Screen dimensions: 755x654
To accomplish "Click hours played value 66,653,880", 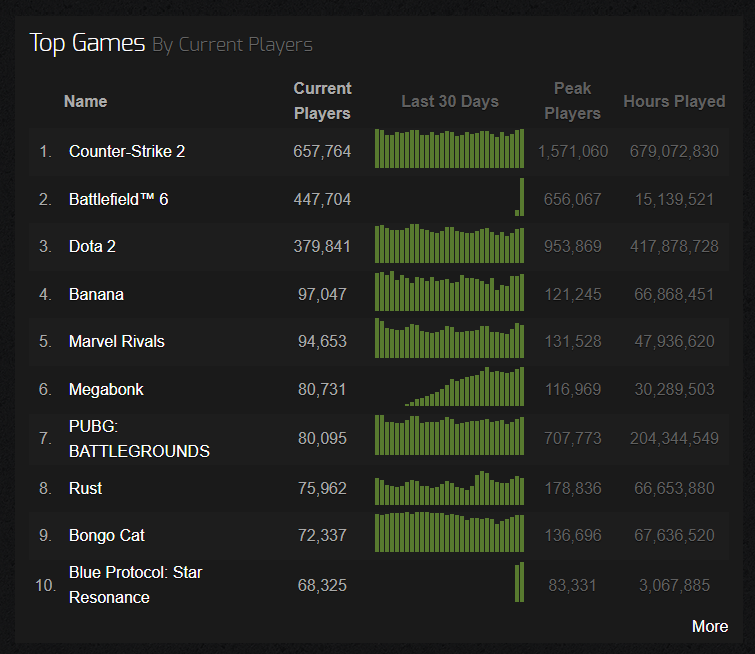I will pos(674,488).
